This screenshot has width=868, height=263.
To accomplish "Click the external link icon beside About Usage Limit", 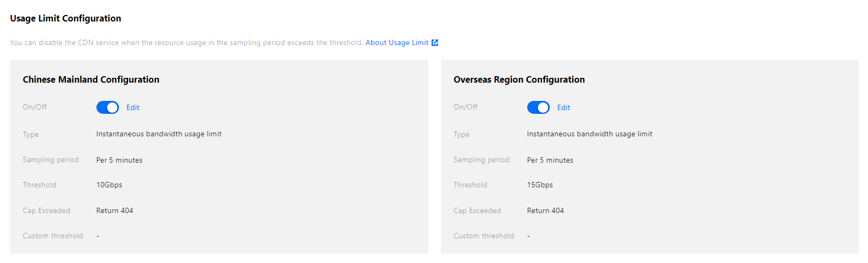I will tap(435, 43).
